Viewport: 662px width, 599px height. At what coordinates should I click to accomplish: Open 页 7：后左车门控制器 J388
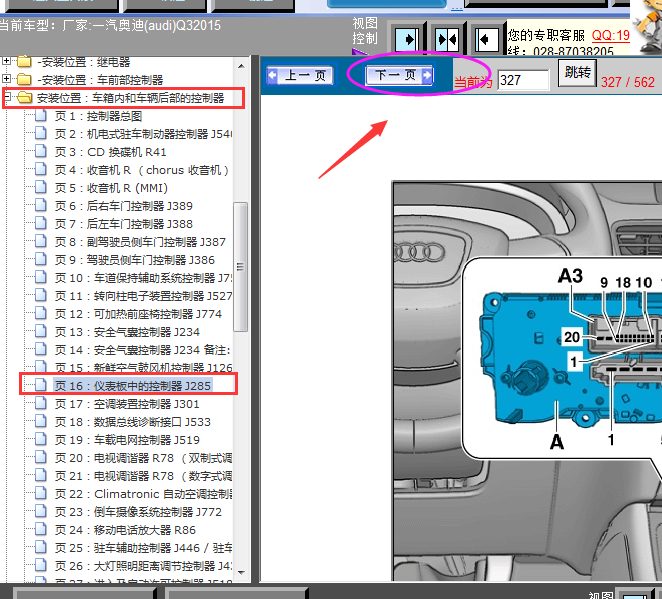point(123,224)
